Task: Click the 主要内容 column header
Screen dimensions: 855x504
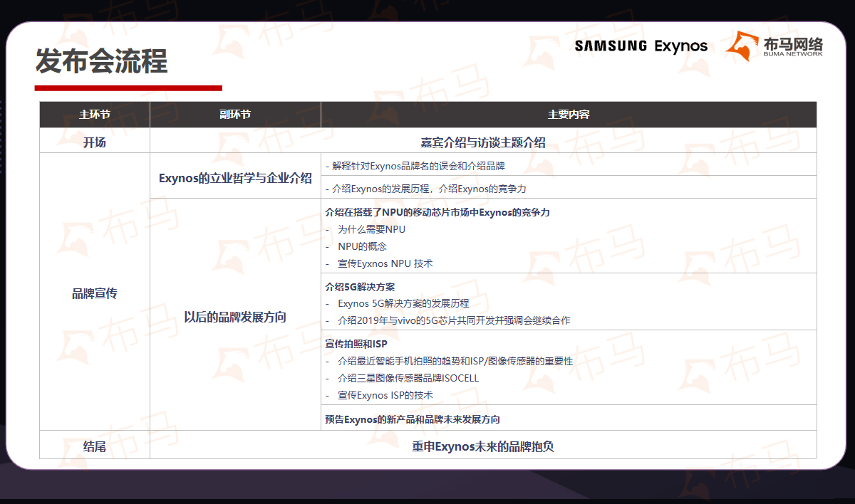Action: tap(568, 115)
